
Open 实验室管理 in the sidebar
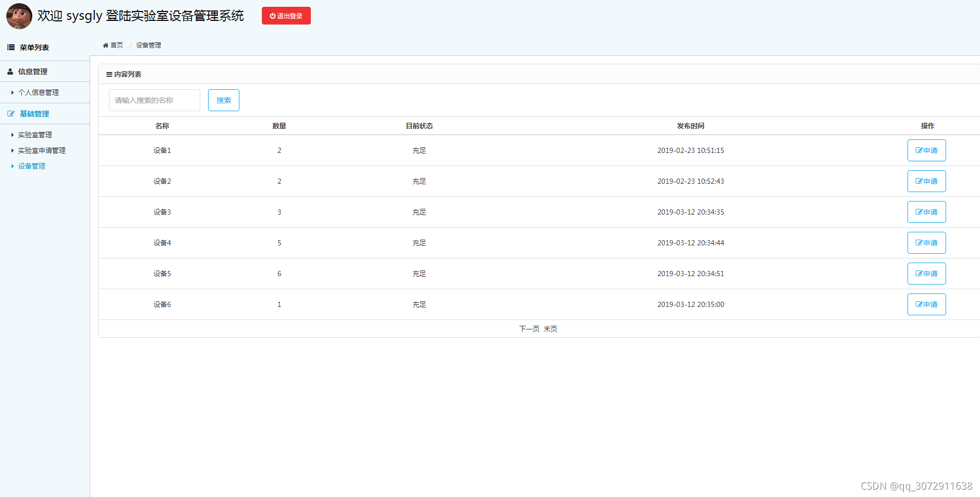(x=35, y=135)
